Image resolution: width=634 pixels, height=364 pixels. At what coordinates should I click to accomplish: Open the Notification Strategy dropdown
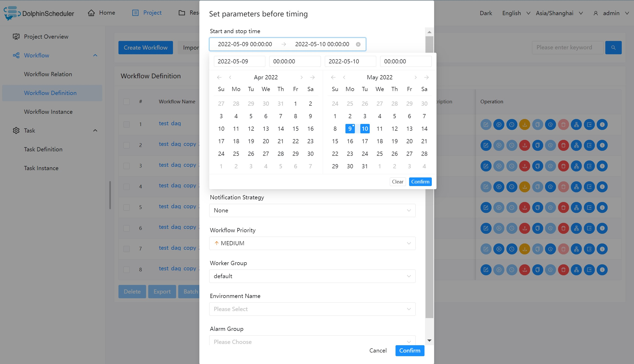[x=312, y=210]
